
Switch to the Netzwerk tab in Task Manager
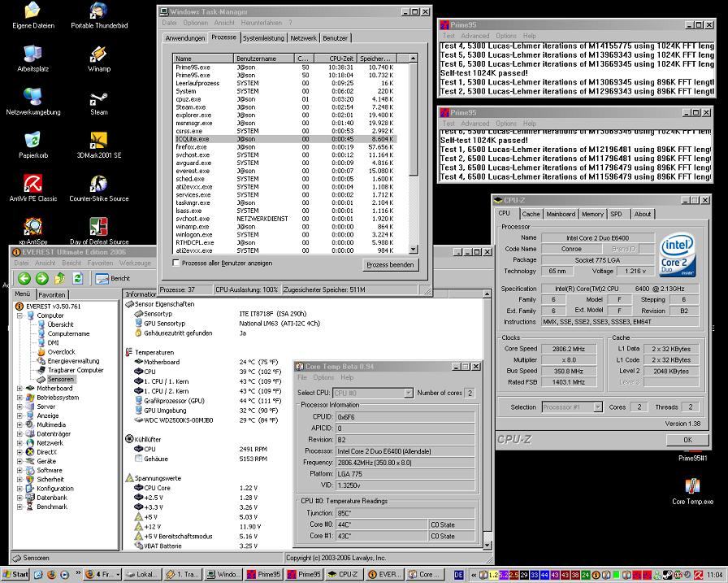pos(304,38)
